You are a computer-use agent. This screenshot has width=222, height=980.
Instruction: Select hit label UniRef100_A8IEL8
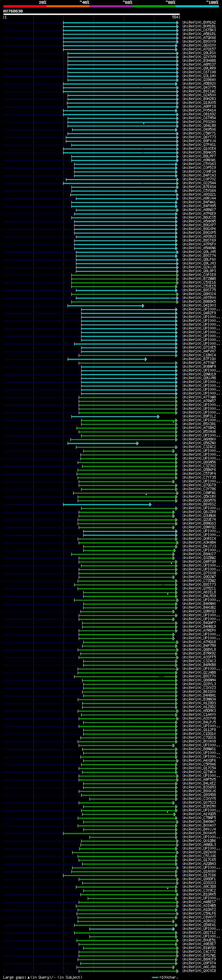[x=199, y=593]
